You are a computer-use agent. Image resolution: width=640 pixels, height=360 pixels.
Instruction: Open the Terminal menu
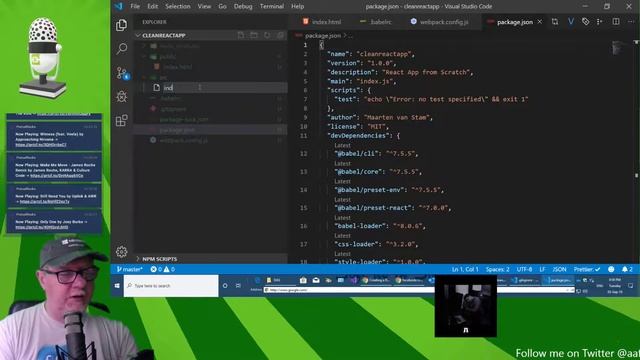[x=272, y=7]
